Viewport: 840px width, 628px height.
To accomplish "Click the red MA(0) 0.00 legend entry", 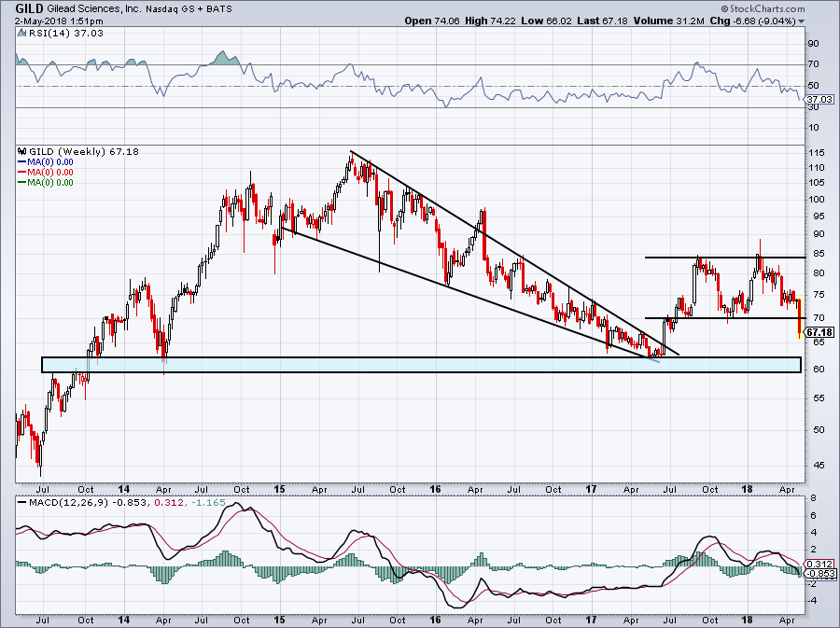I will pyautogui.click(x=46, y=173).
